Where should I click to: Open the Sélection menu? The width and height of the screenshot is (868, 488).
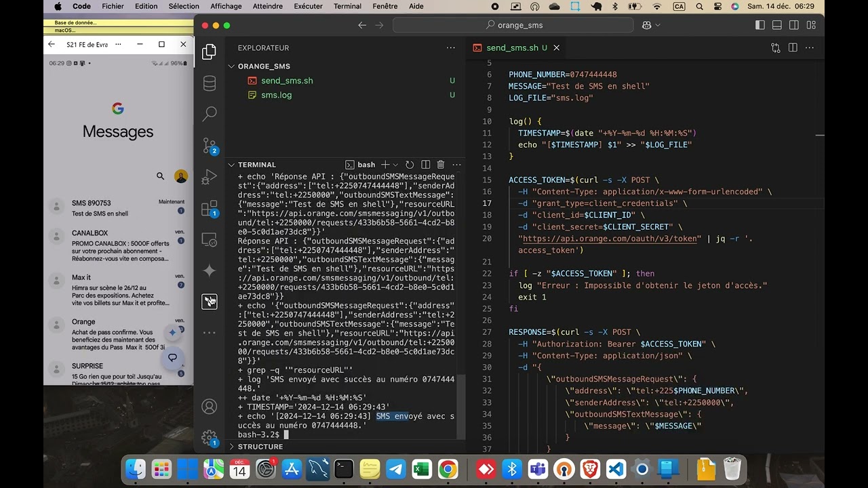[184, 6]
